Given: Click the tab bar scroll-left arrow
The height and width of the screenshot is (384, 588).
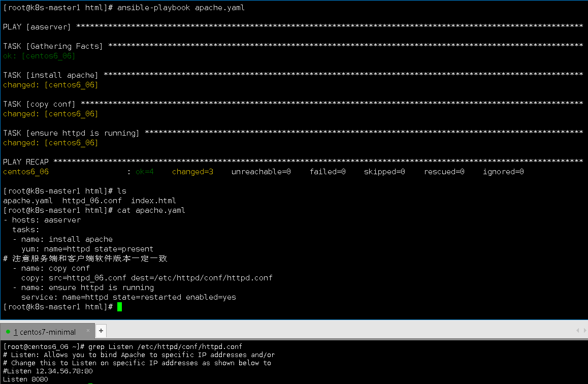Looking at the screenshot, I should pyautogui.click(x=577, y=330).
